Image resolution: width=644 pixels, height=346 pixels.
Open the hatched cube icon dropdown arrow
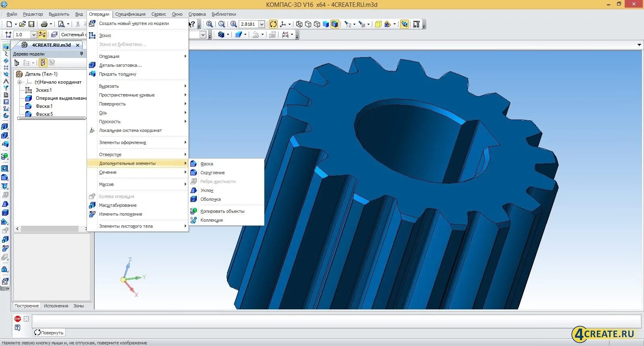pyautogui.click(x=228, y=35)
